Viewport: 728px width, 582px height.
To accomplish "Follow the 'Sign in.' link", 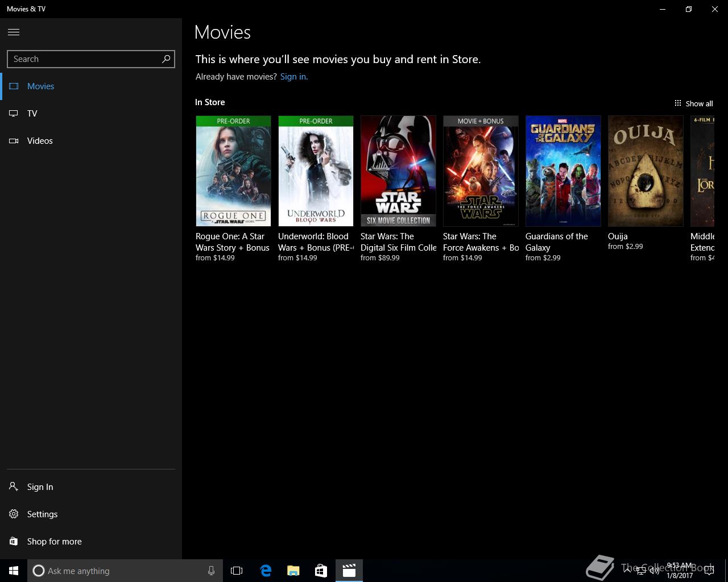I will [294, 77].
